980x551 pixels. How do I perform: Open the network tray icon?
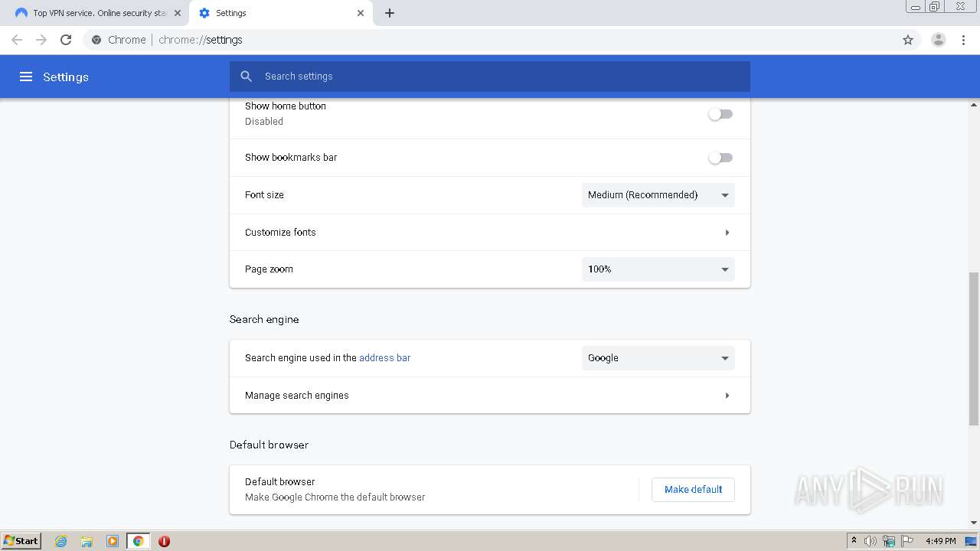[x=889, y=541]
